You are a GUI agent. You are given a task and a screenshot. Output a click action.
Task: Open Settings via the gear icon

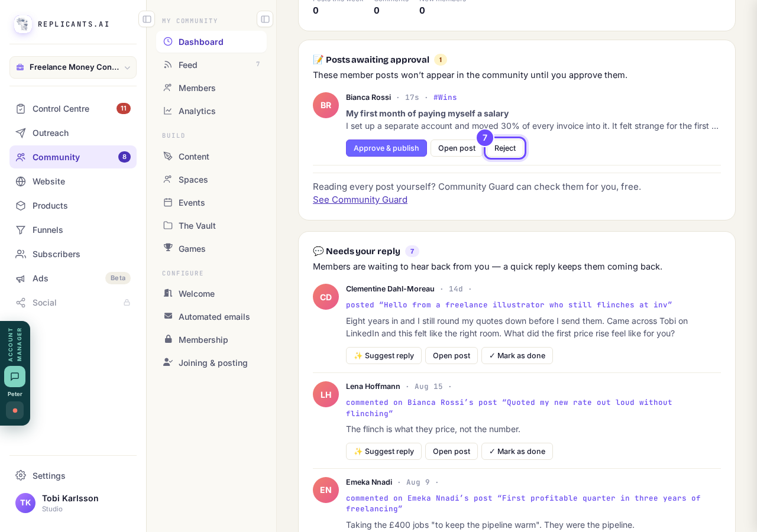click(x=21, y=476)
